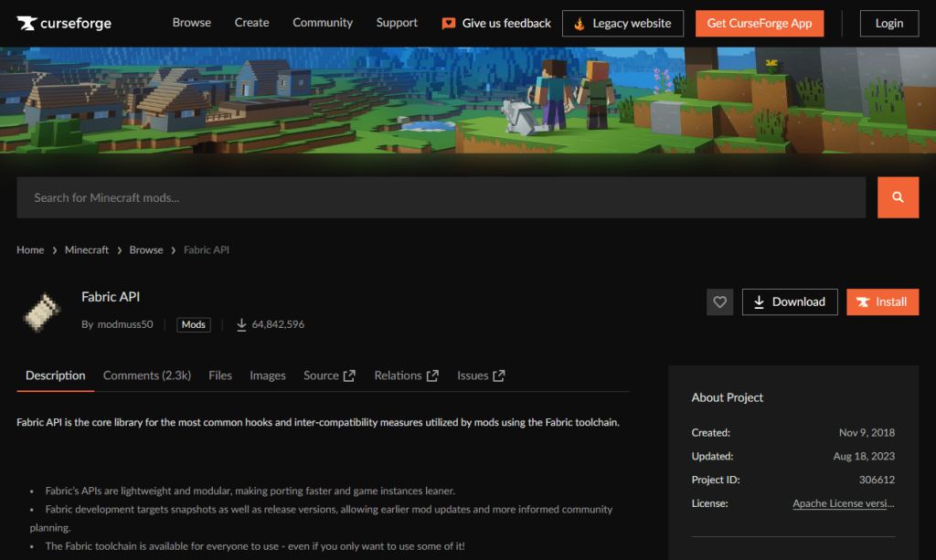Screen dimensions: 936x560
Task: Focus the Search for Minecraft mods field
Action: point(441,197)
